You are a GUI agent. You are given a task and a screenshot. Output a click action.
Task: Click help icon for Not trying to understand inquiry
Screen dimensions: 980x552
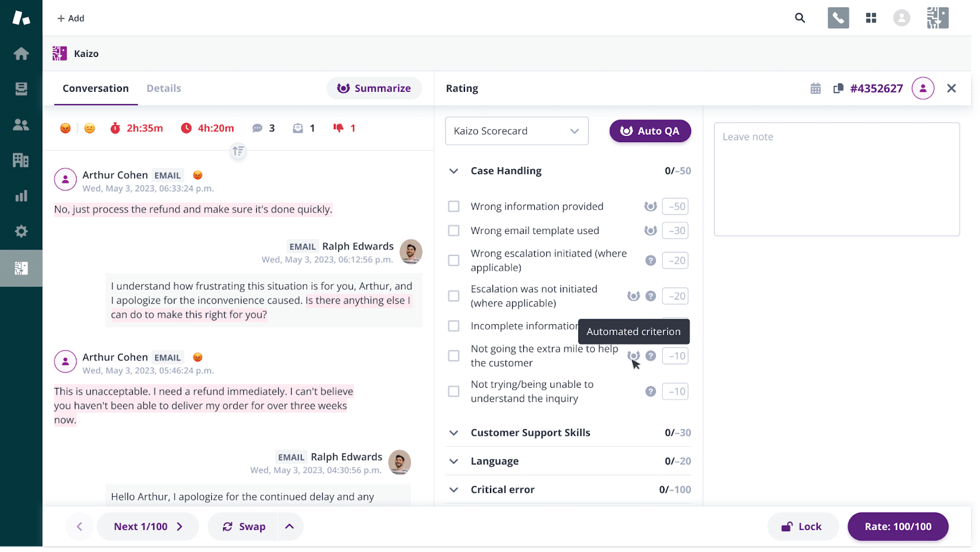[x=650, y=391]
